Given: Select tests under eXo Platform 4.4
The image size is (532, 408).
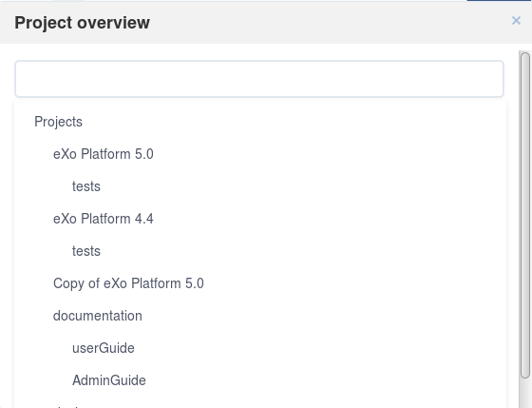Looking at the screenshot, I should pos(86,251).
